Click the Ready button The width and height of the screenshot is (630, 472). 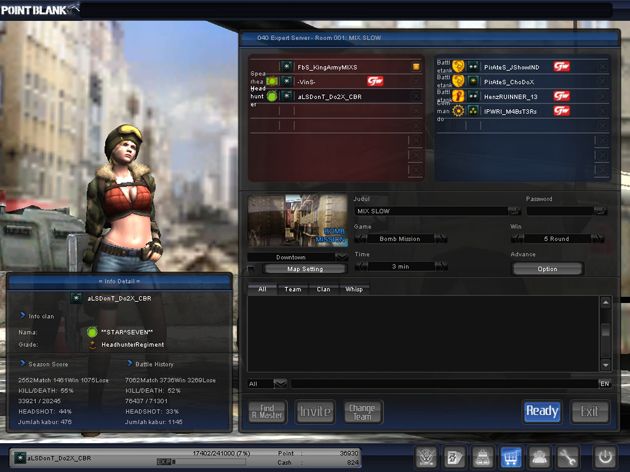[x=542, y=411]
